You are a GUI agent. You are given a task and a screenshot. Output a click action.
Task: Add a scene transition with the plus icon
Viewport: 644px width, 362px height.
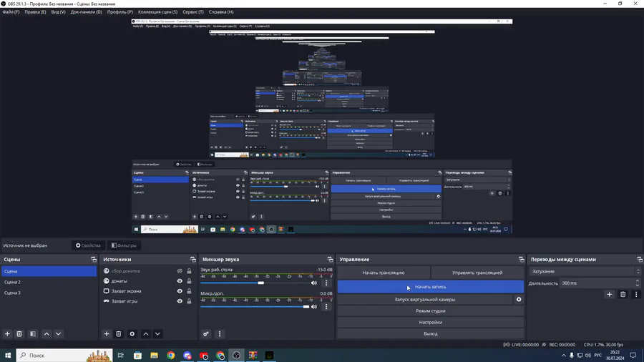point(609,294)
